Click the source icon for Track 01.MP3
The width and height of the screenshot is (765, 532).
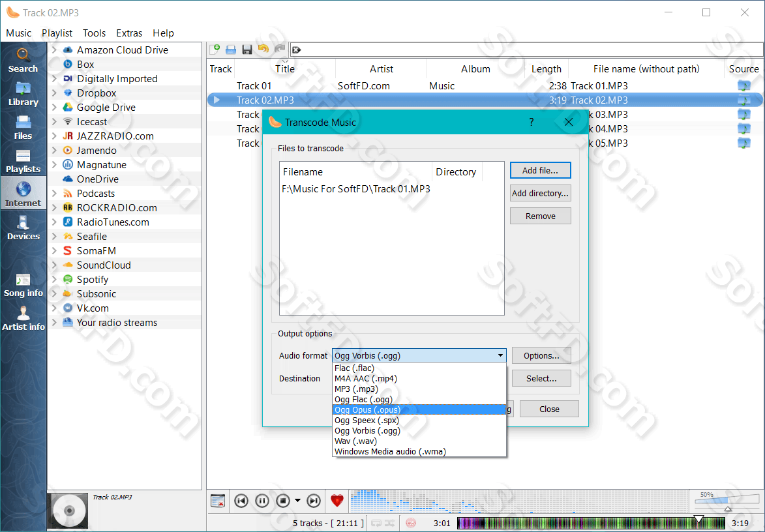tap(743, 86)
